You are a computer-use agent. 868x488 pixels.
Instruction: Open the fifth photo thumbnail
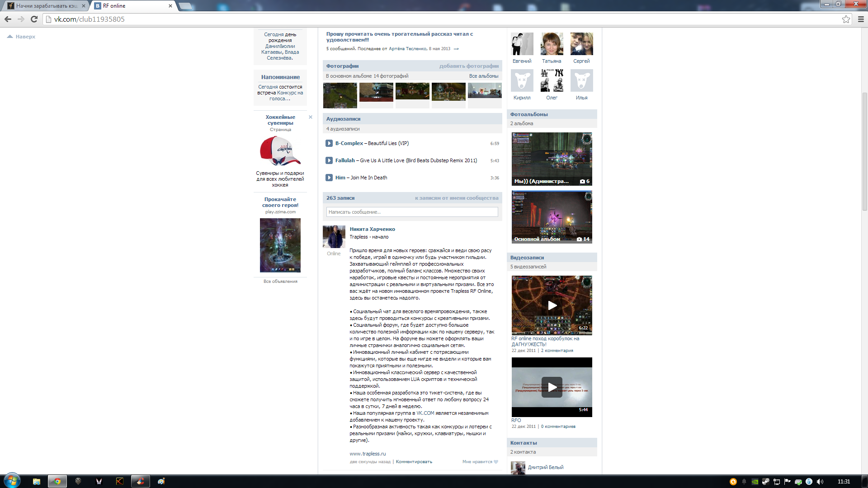pos(485,90)
